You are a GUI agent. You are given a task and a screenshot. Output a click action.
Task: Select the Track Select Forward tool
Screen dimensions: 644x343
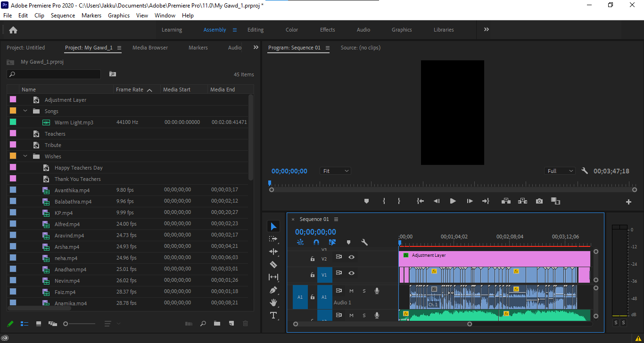click(273, 239)
